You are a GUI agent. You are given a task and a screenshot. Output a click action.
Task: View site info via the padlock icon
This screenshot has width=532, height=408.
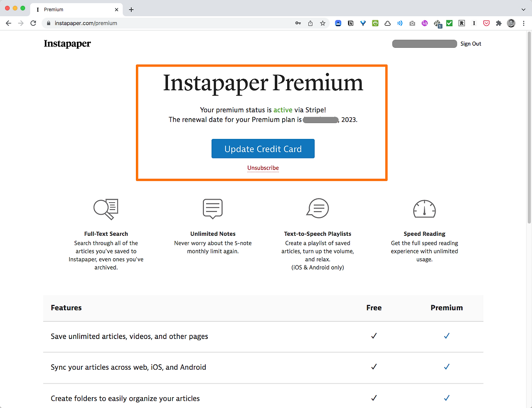coord(49,23)
